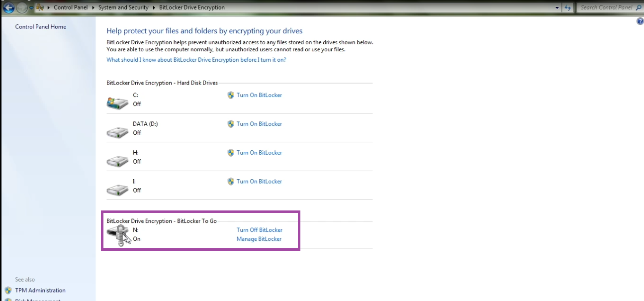Click the TPM Administration shield icon

[x=8, y=291]
